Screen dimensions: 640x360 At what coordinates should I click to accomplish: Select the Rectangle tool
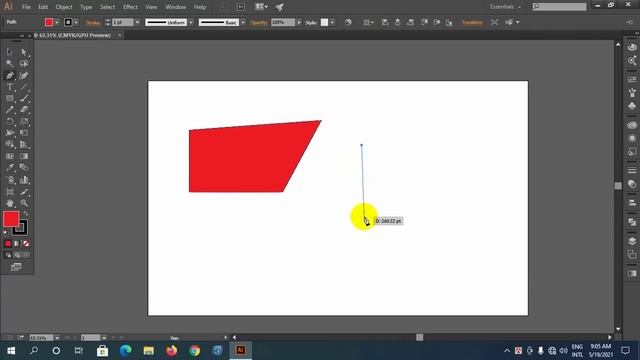[9, 98]
